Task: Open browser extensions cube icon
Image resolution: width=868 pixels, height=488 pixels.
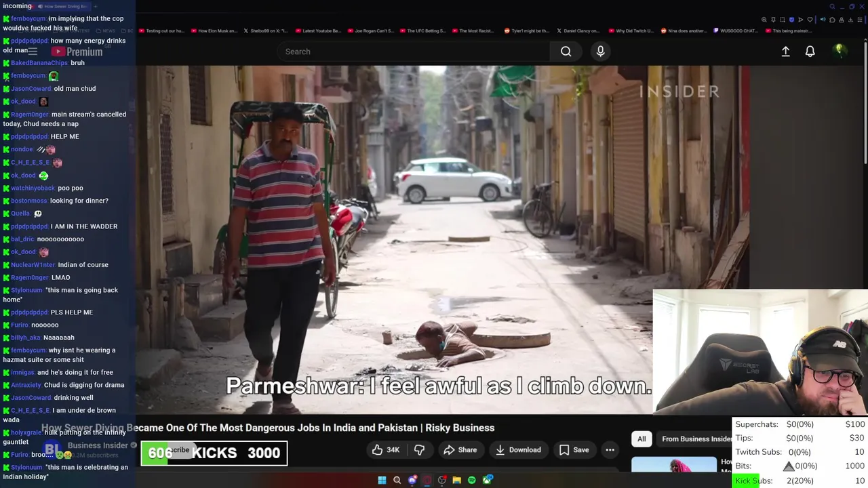Action: pyautogui.click(x=832, y=20)
